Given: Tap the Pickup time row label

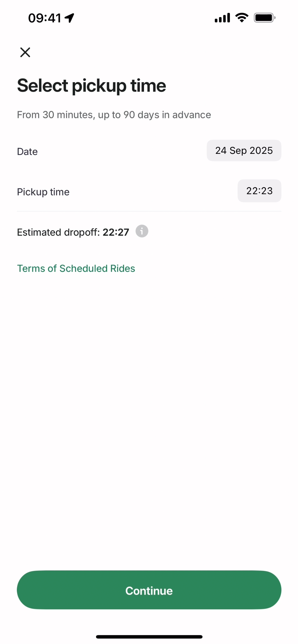Looking at the screenshot, I should (43, 192).
